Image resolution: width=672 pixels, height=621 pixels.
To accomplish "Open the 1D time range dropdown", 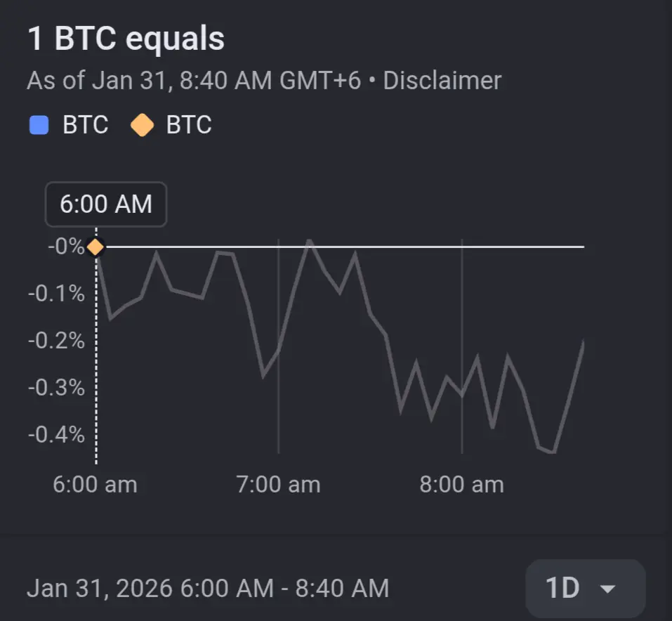I will coord(585,589).
